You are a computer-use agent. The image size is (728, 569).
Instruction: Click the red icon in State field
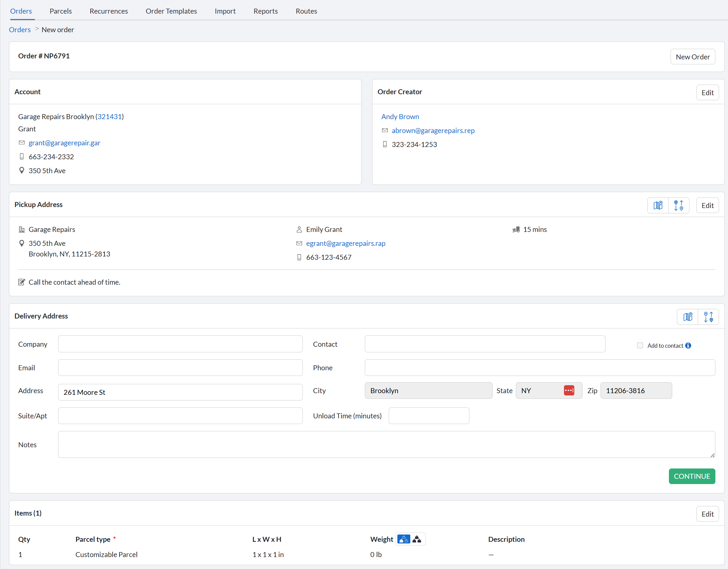[x=569, y=391]
